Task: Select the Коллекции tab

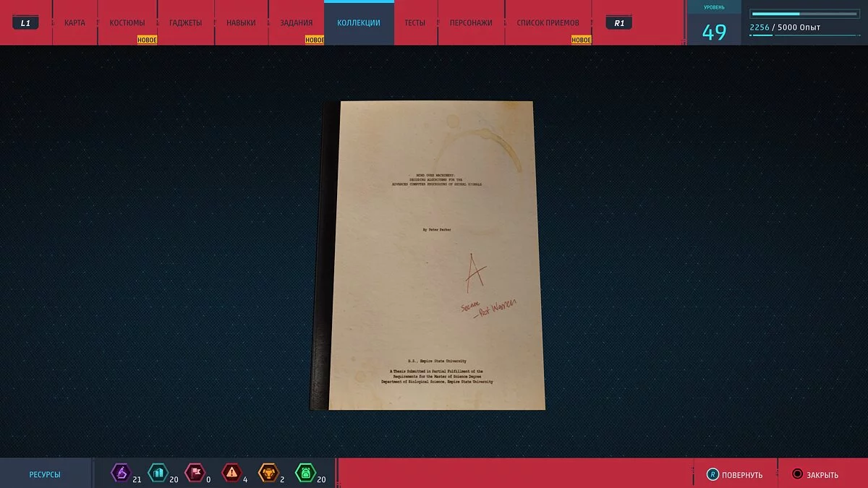Action: tap(359, 22)
